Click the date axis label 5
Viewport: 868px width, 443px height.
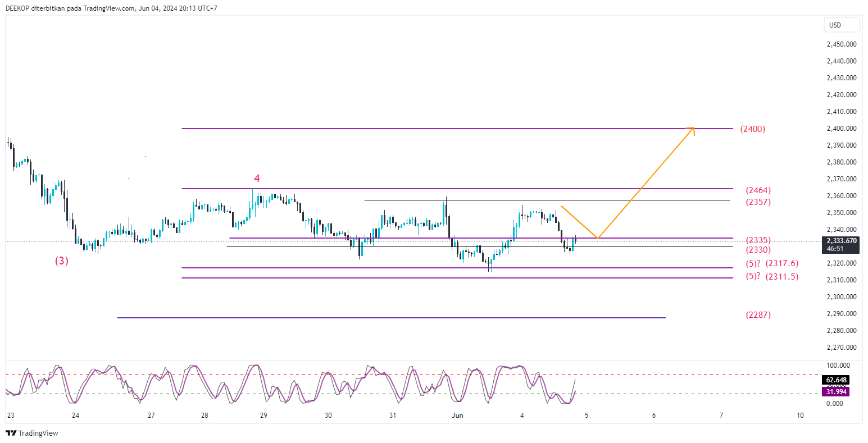click(587, 416)
